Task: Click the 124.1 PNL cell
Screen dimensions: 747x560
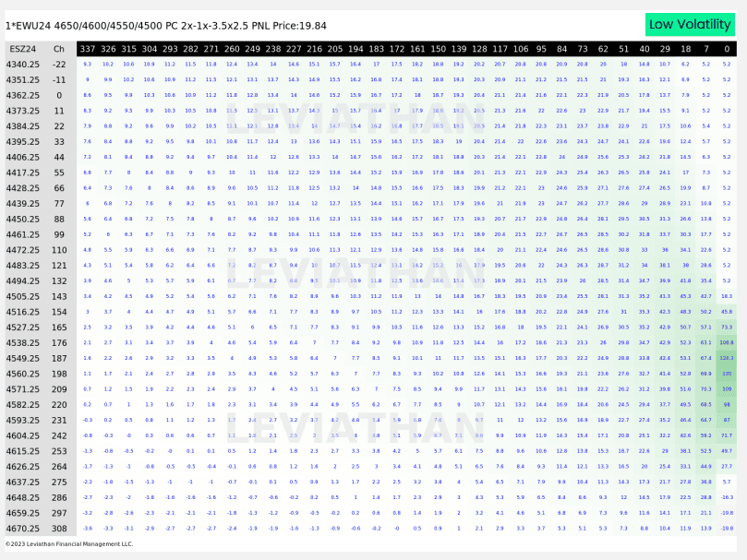Action: 727,358
